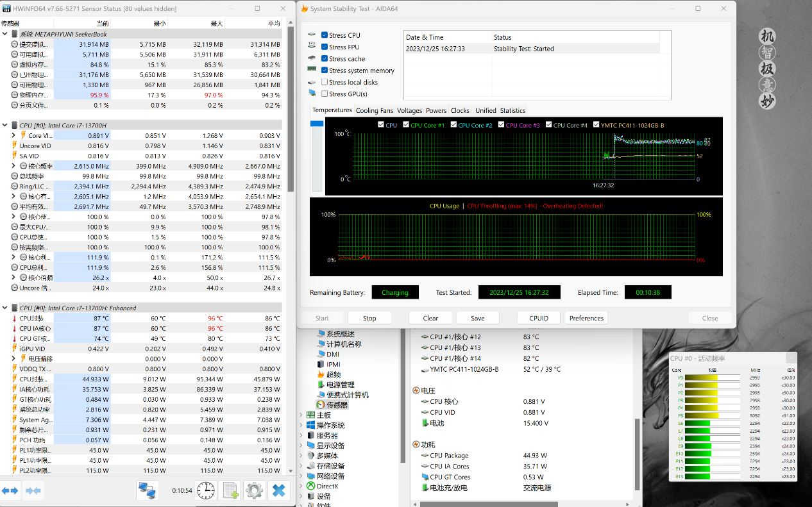Open HWiNFO sensor settings gear icon
Image resolution: width=812 pixels, height=507 pixels.
[x=254, y=491]
